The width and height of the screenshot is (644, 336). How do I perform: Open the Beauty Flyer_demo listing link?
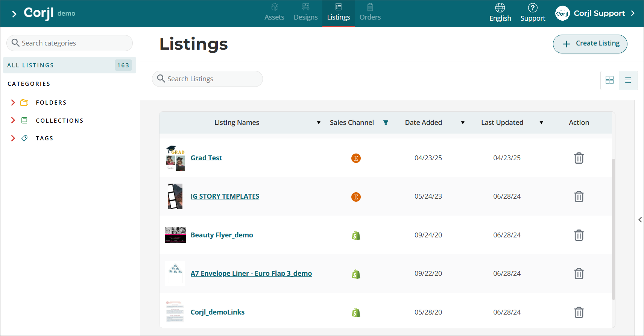[x=222, y=235]
